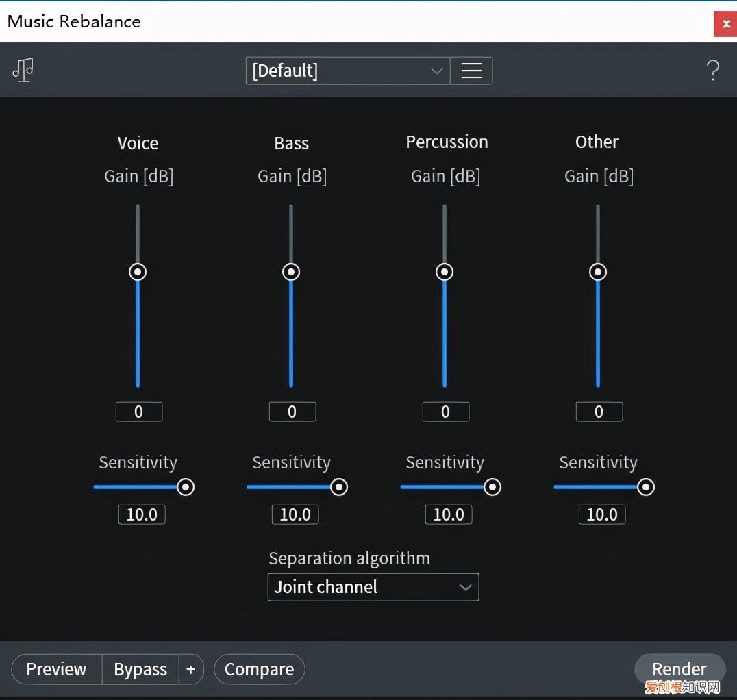Expand the [Default] preset dropdown

348,71
